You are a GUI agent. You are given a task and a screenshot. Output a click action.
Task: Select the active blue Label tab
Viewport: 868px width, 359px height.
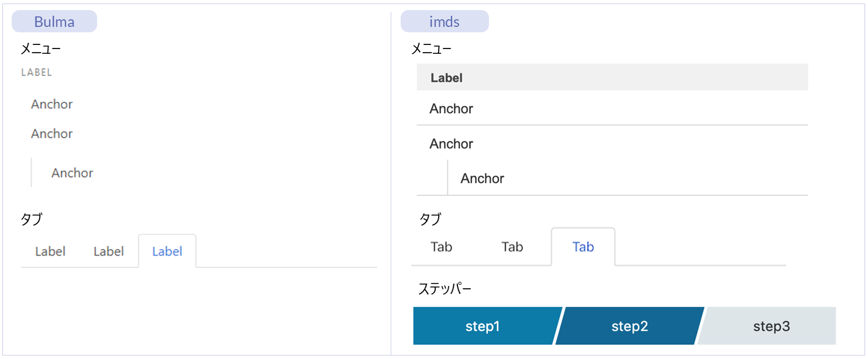[x=167, y=251]
